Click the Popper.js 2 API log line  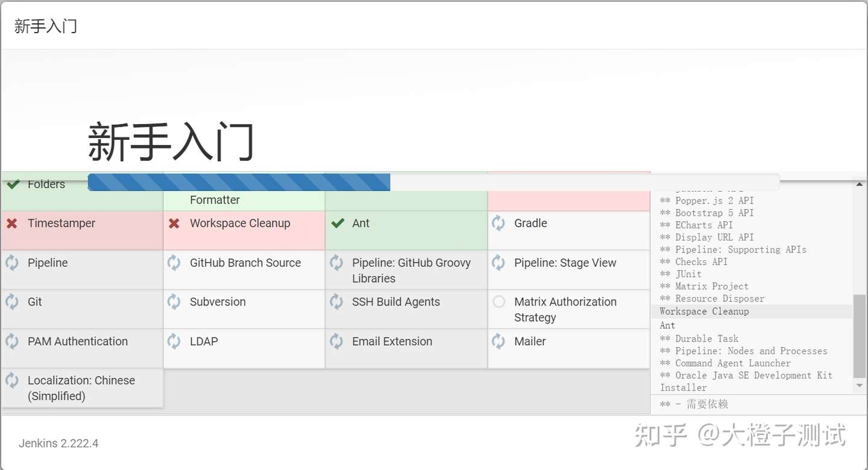(x=706, y=201)
